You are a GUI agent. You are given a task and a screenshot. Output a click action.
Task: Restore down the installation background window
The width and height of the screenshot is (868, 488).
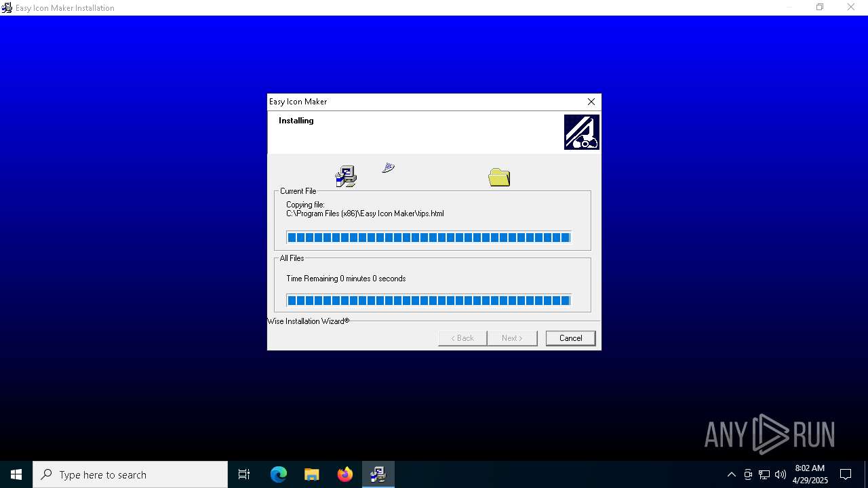820,7
